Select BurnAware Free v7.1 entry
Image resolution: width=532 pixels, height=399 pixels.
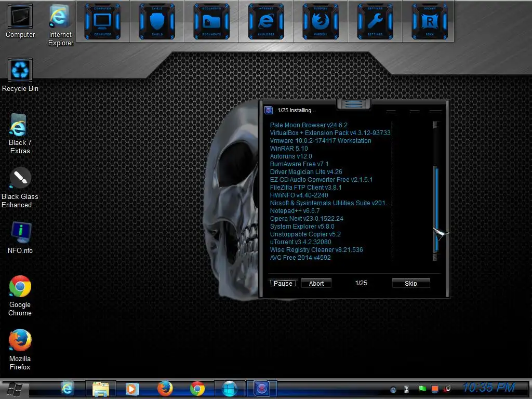pyautogui.click(x=299, y=164)
